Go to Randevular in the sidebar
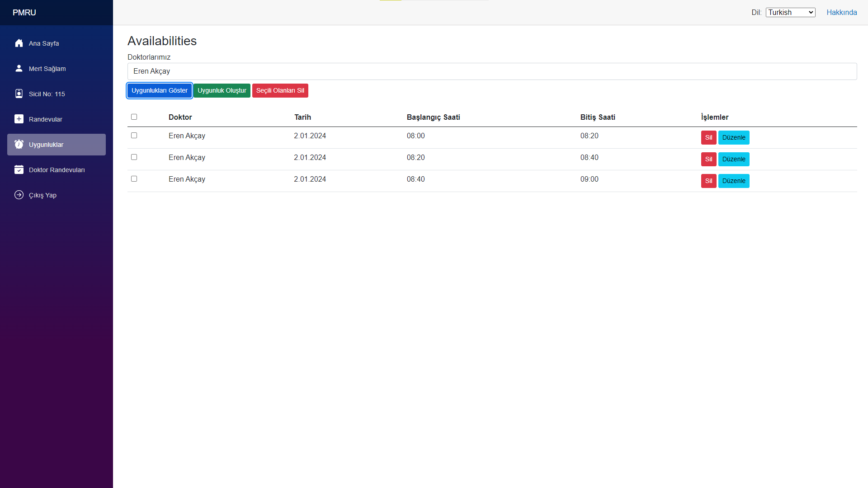Viewport: 868px width, 488px height. tap(57, 119)
